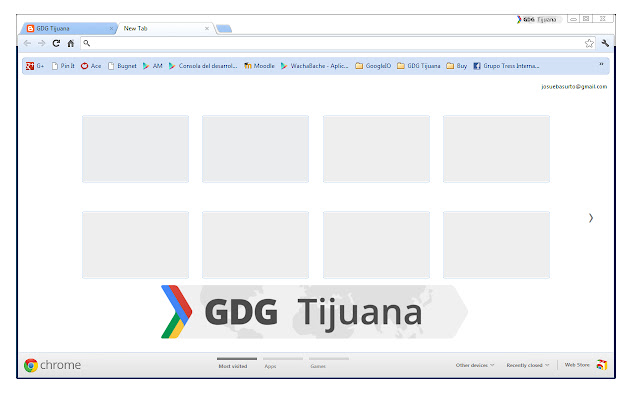Image resolution: width=640 pixels, height=400 pixels.
Task: Open the last most-visited thumbnail in top row
Action: pyautogui.click(x=496, y=149)
